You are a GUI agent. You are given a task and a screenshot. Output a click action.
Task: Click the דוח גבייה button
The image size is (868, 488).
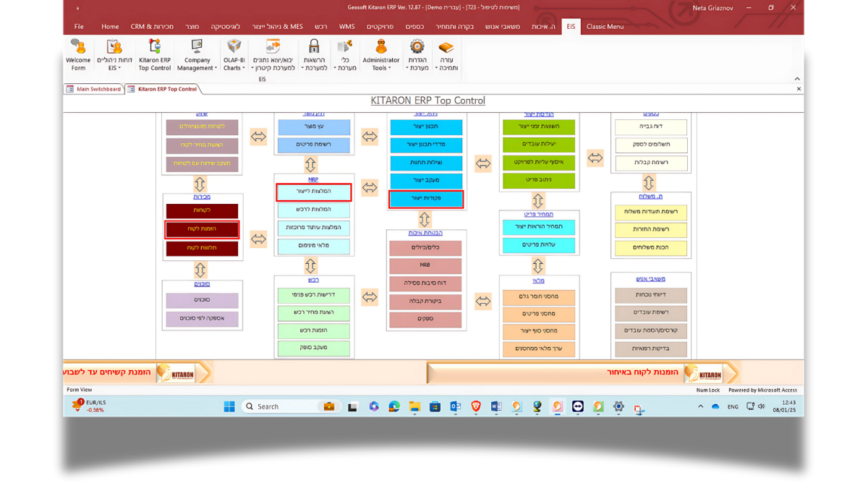pos(651,127)
